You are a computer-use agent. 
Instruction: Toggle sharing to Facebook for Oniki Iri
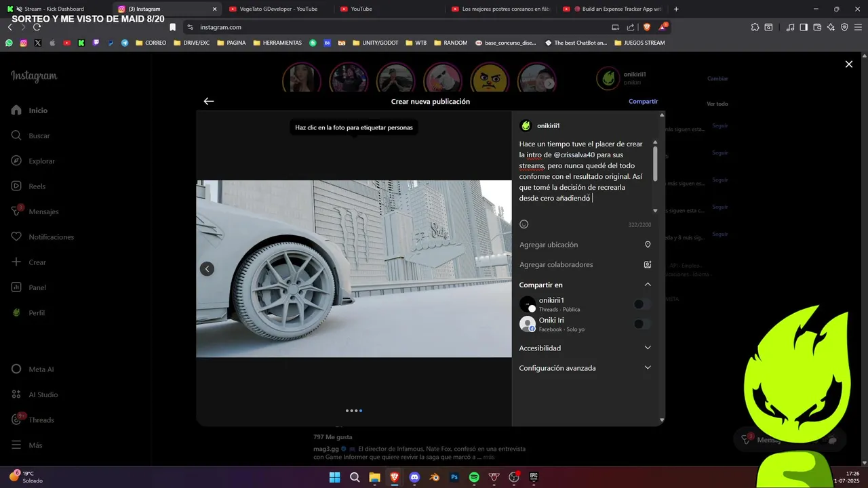642,324
